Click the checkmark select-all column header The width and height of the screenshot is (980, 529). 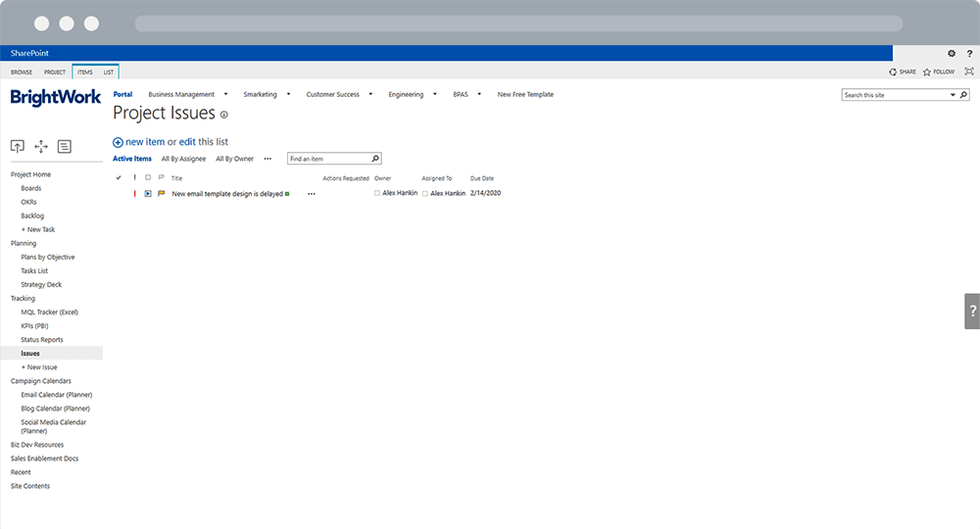click(119, 178)
